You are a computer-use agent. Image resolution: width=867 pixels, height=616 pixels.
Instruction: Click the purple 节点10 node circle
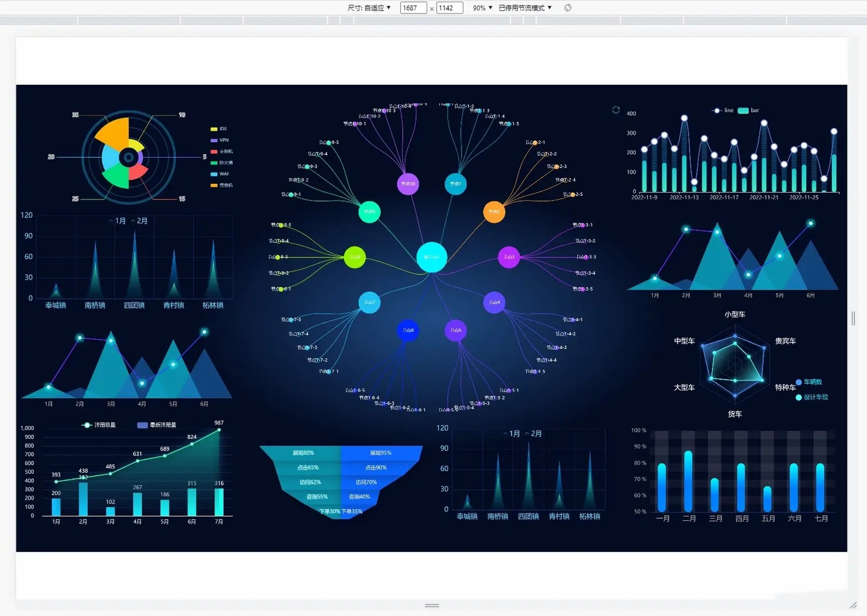408,184
